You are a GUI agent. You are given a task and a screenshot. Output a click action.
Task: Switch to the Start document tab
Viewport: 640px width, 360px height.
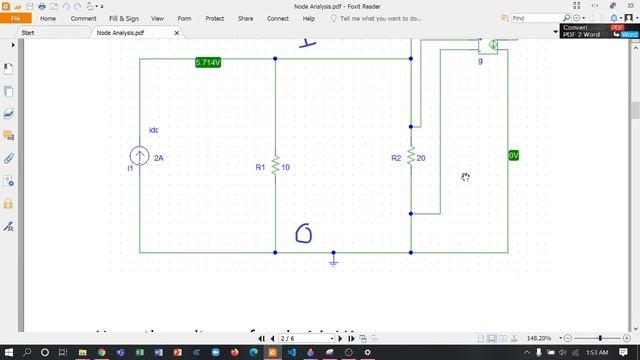[x=28, y=33]
